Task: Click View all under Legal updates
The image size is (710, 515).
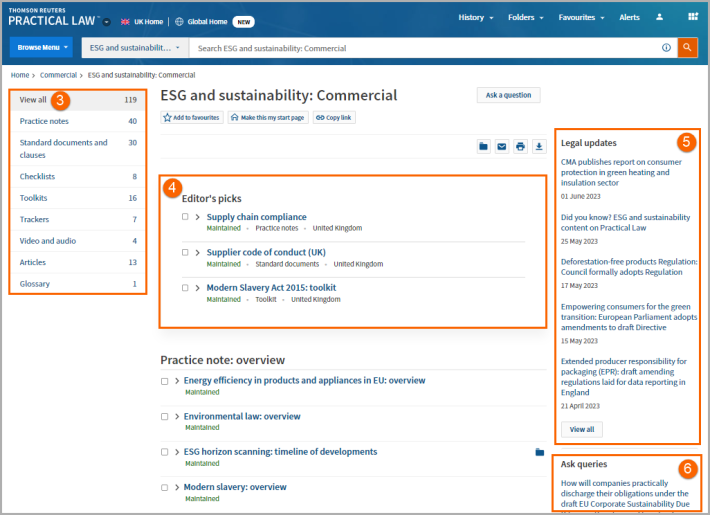Action: click(x=581, y=429)
